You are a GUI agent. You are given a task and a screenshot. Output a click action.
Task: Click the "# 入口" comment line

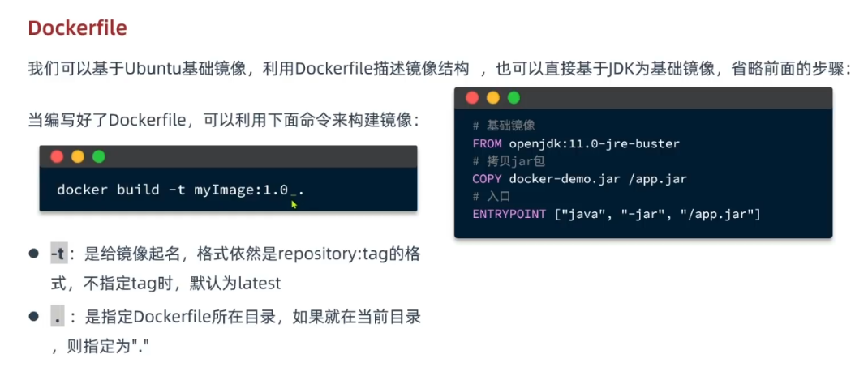pyautogui.click(x=492, y=196)
